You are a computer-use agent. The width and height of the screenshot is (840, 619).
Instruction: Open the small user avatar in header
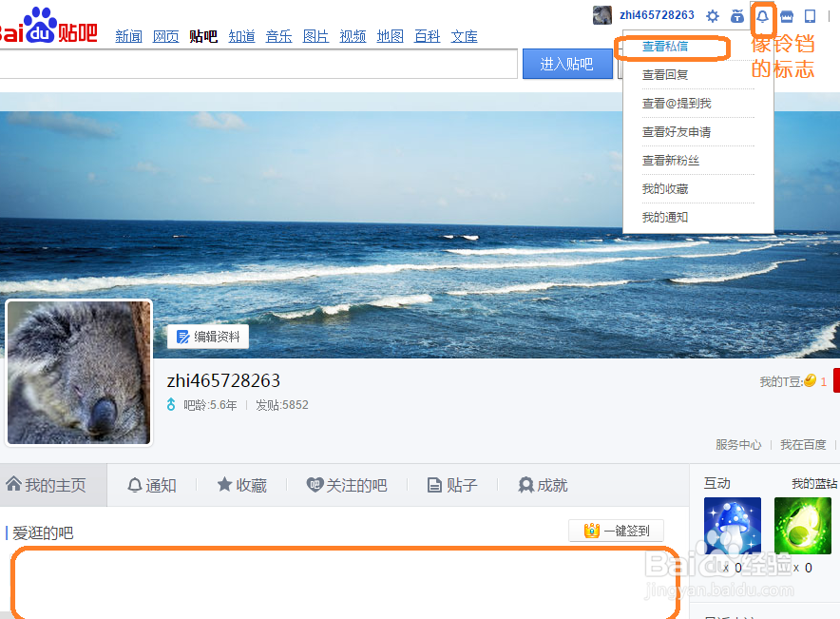[602, 15]
